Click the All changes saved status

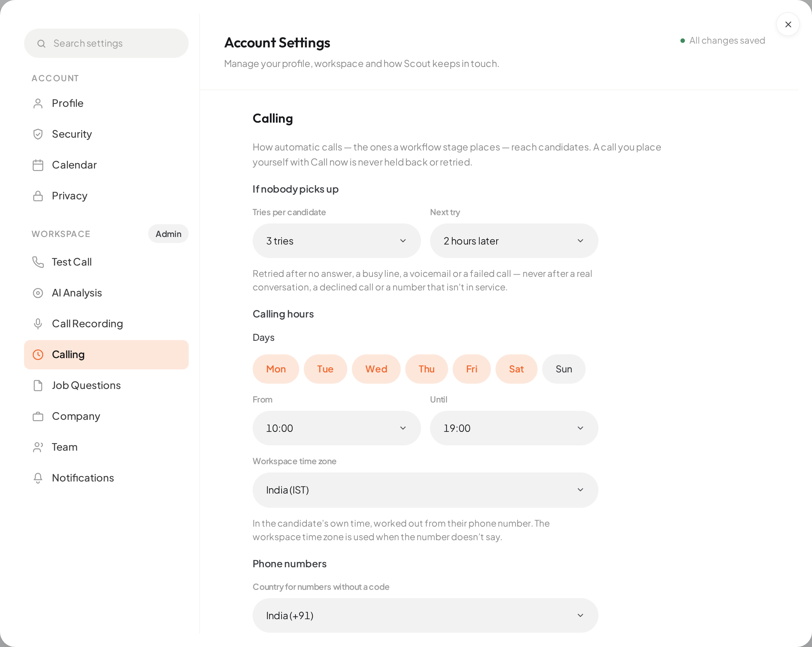click(x=723, y=40)
